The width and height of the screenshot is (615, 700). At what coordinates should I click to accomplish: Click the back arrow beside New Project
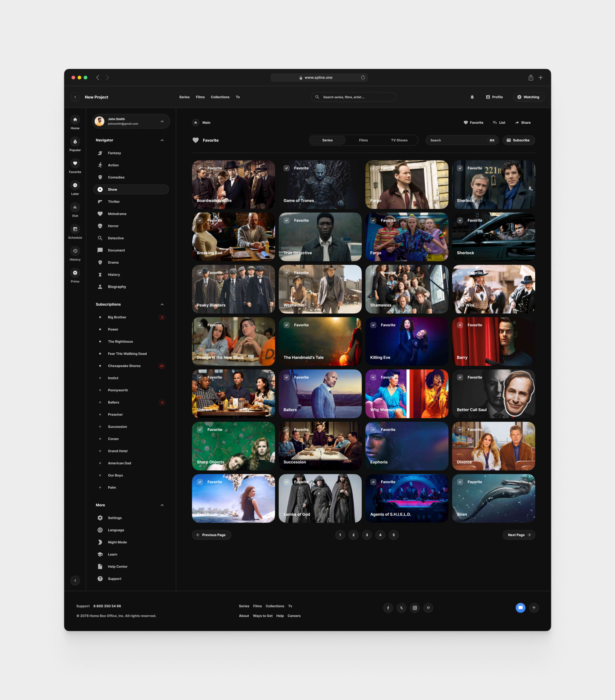pyautogui.click(x=76, y=97)
